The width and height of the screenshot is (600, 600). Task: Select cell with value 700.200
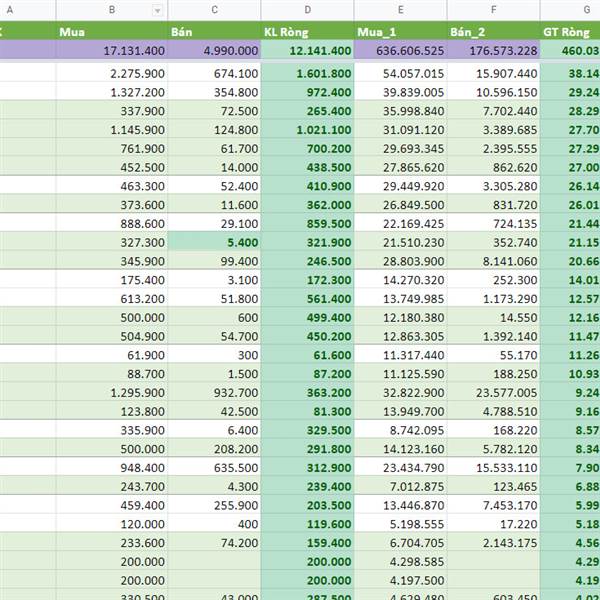point(308,148)
